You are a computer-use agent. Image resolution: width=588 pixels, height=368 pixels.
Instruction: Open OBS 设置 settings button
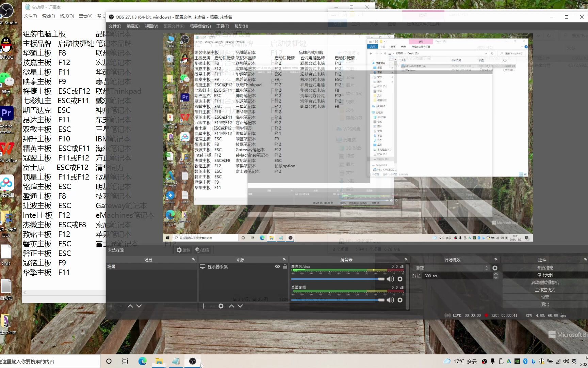tap(545, 297)
